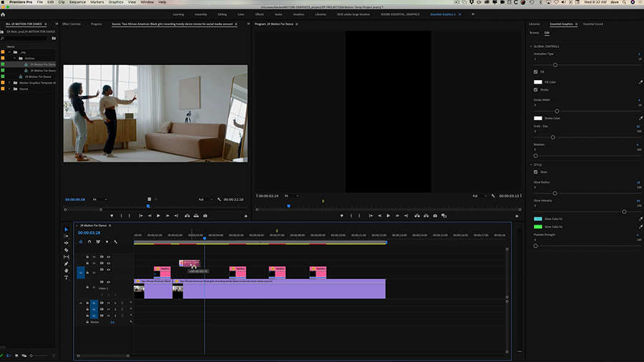Open Timeline Display Settings wrench
Screen dimensions: 644x362
click(115, 242)
